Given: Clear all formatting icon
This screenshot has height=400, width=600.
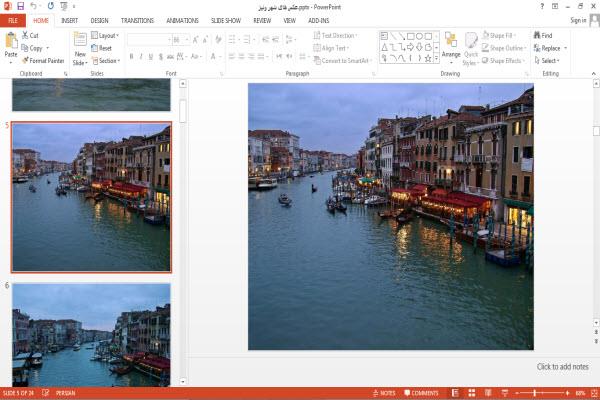Looking at the screenshot, I should 218,39.
